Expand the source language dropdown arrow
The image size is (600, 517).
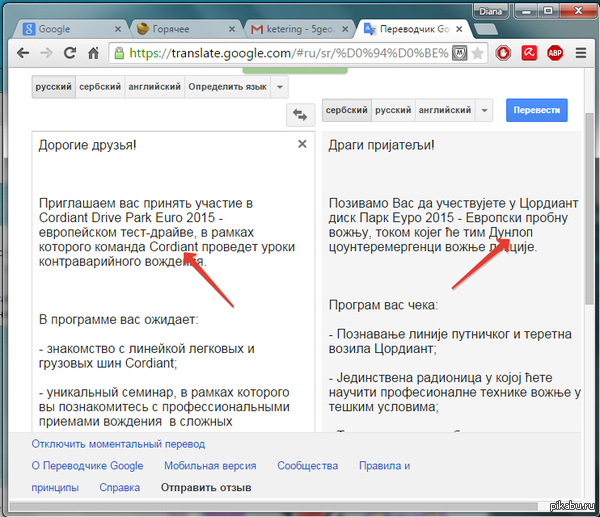coord(280,87)
